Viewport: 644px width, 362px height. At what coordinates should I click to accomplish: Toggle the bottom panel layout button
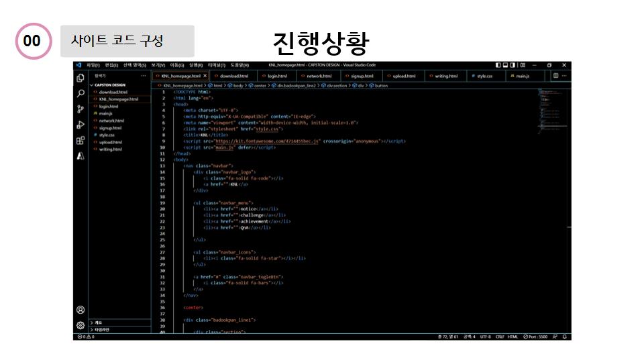tap(506, 65)
